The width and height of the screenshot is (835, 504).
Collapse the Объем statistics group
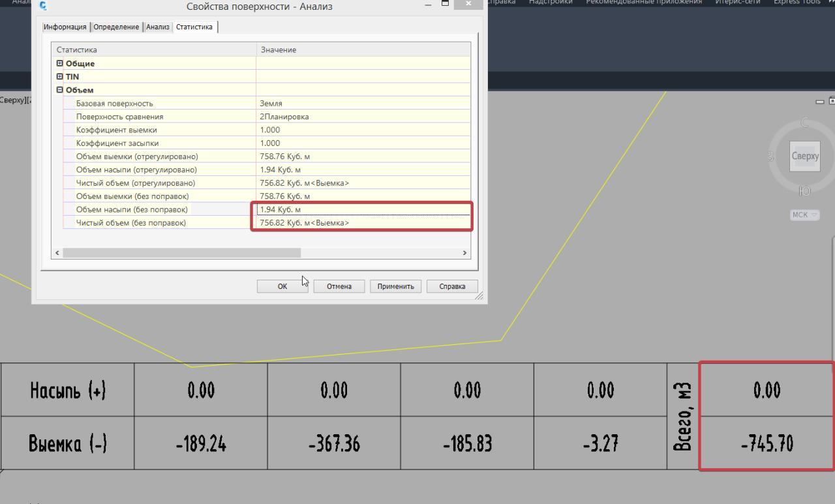(x=60, y=90)
